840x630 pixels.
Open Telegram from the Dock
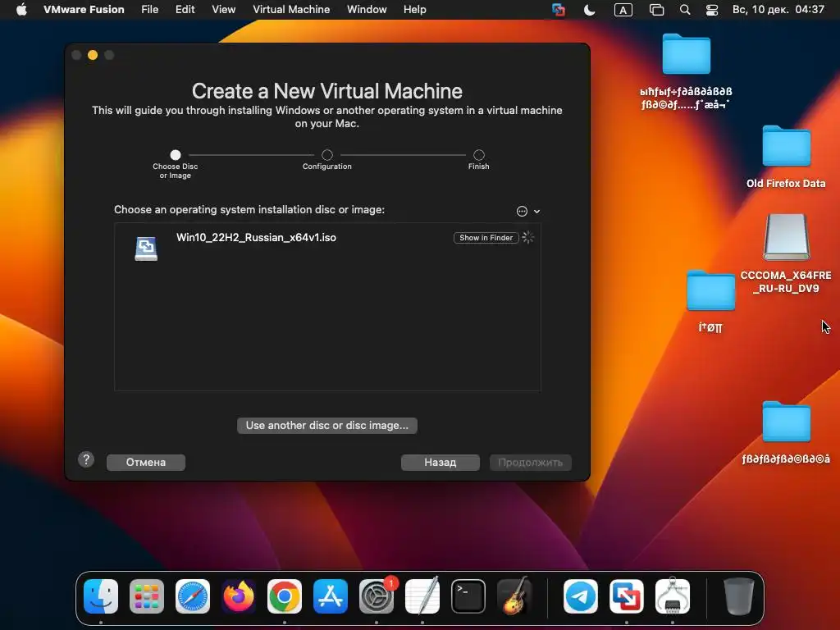pos(581,596)
